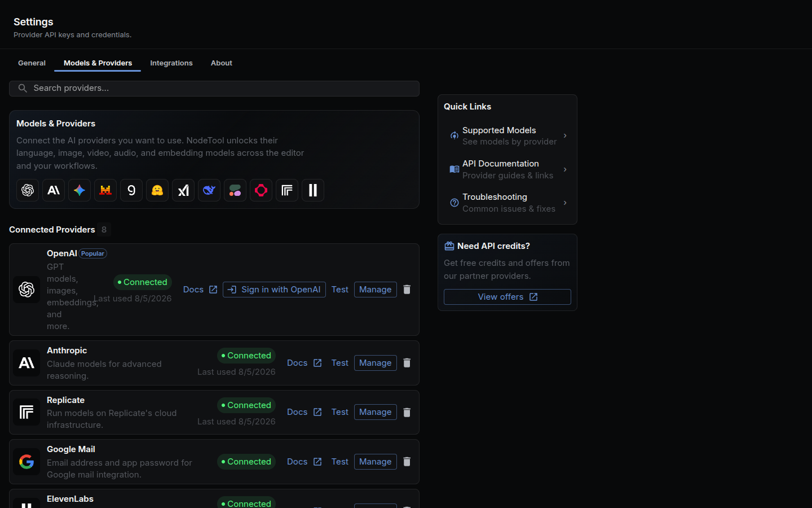Expand the Troubleshooting chevron
The width and height of the screenshot is (812, 508).
(x=565, y=203)
